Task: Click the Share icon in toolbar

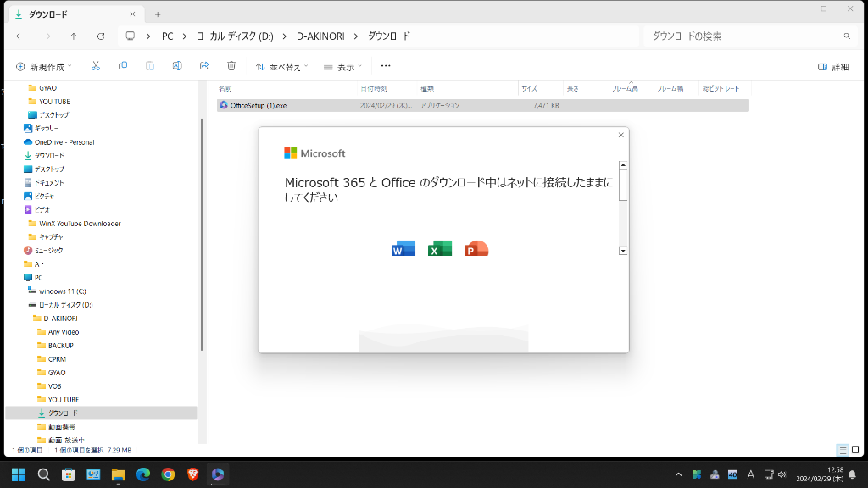Action: [204, 66]
